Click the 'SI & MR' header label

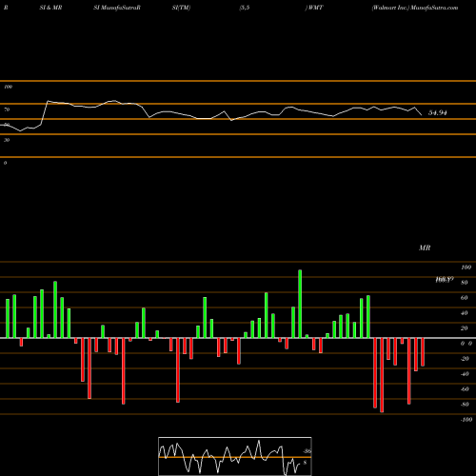50,8
